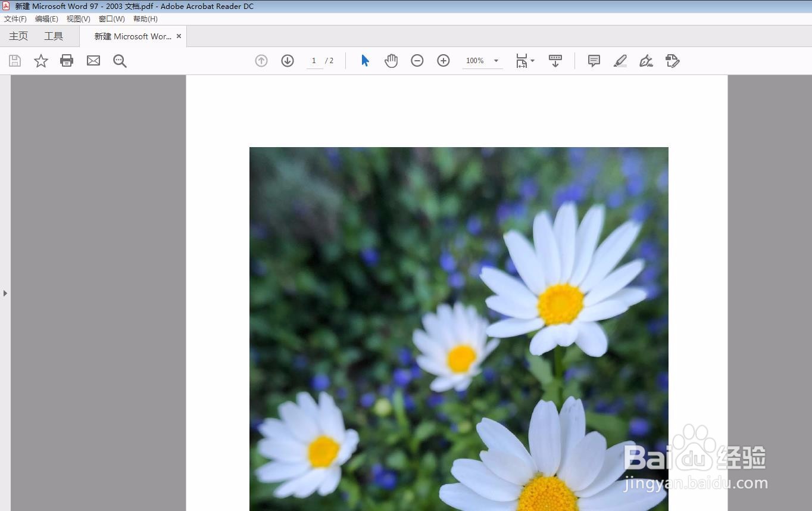The image size is (812, 511).
Task: Switch to the 工具 tab
Action: tap(54, 36)
